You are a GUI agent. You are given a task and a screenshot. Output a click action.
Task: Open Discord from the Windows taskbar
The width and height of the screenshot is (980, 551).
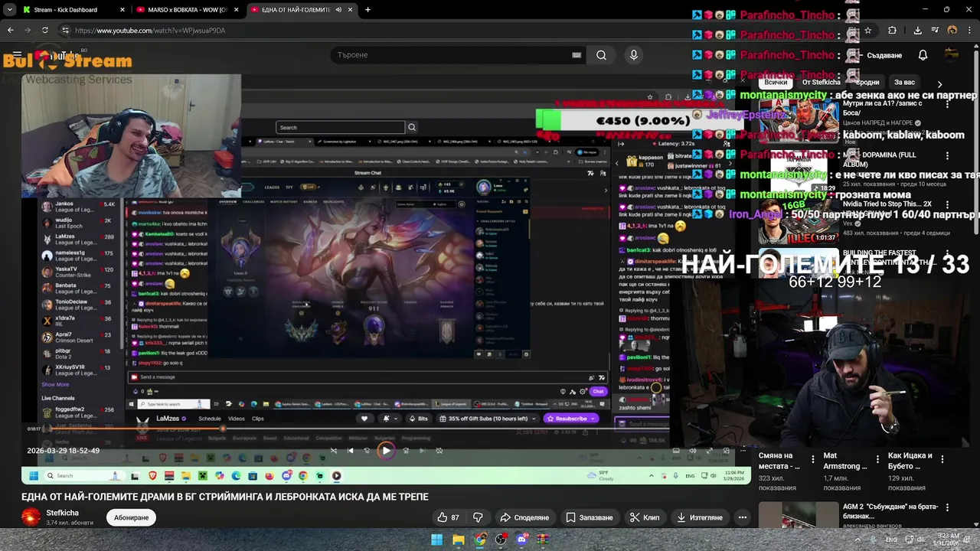click(x=522, y=540)
